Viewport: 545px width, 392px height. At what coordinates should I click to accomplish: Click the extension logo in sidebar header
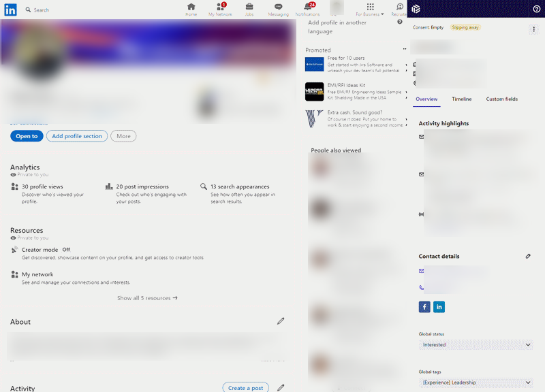(416, 9)
